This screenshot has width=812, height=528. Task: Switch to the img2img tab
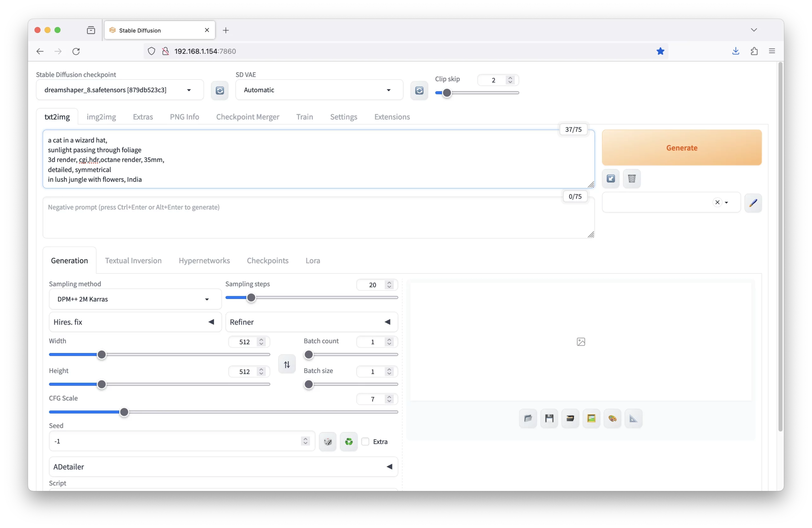101,117
